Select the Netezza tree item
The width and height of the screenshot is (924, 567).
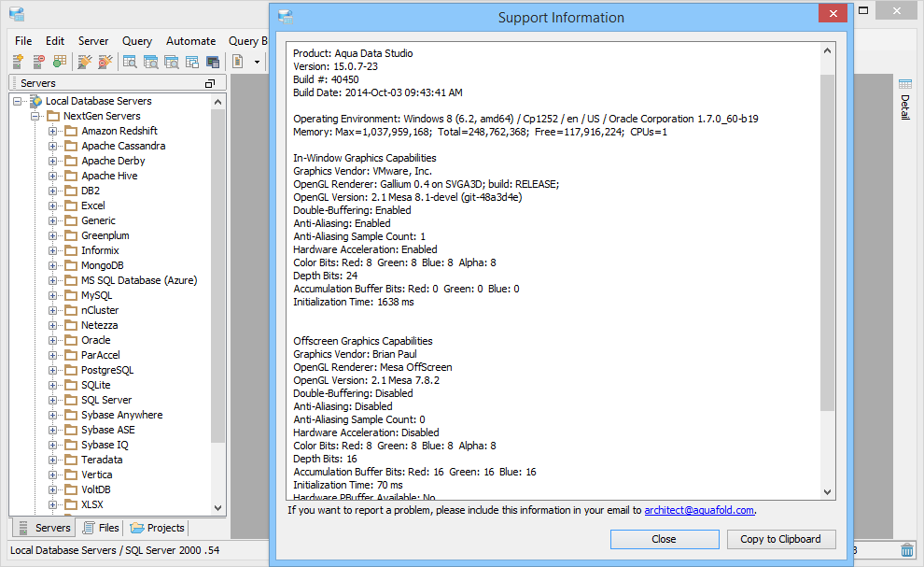coord(100,325)
